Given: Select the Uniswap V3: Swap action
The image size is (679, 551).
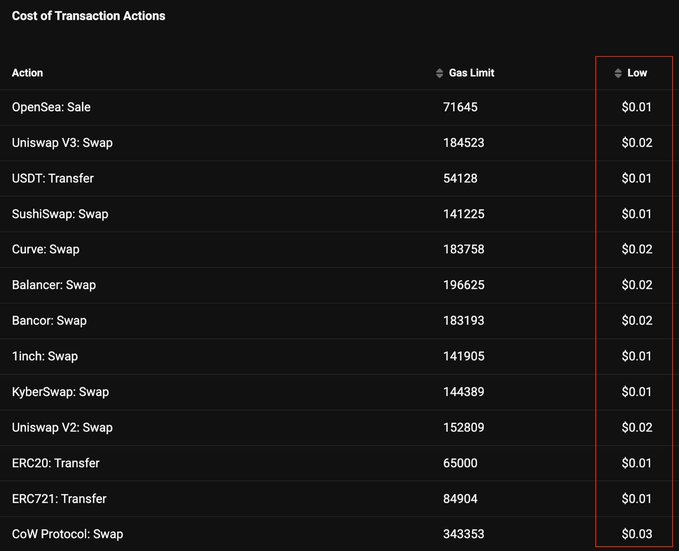Looking at the screenshot, I should pos(62,143).
